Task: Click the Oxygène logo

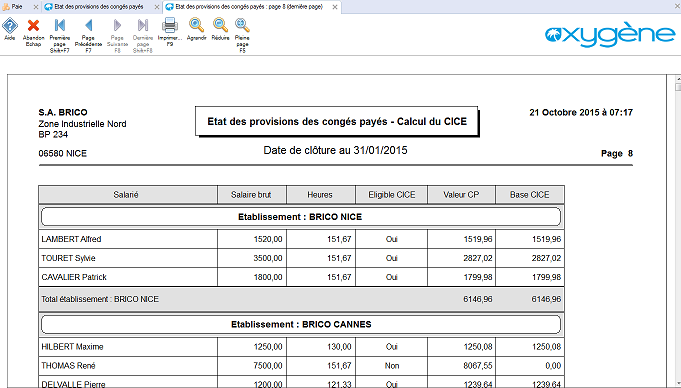Action: pos(610,34)
